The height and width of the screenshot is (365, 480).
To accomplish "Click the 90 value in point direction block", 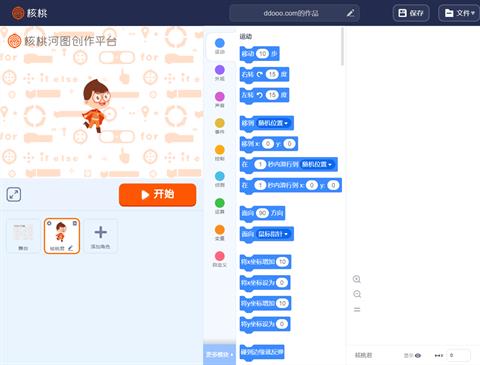I will coord(262,213).
